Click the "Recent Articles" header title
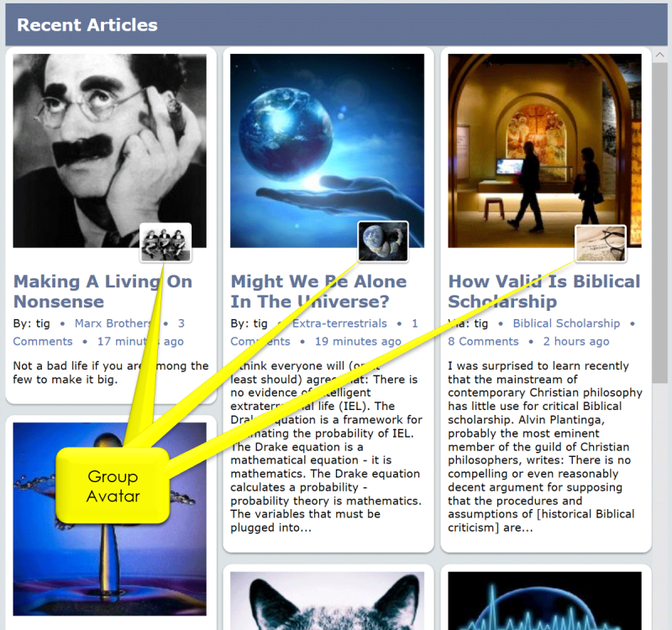The width and height of the screenshot is (672, 630). click(87, 25)
